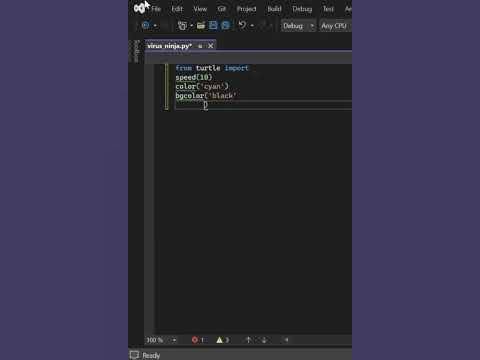Expand the Navigate Backward history dropdown arrow
This screenshot has height=360, width=480.
coord(155,26)
